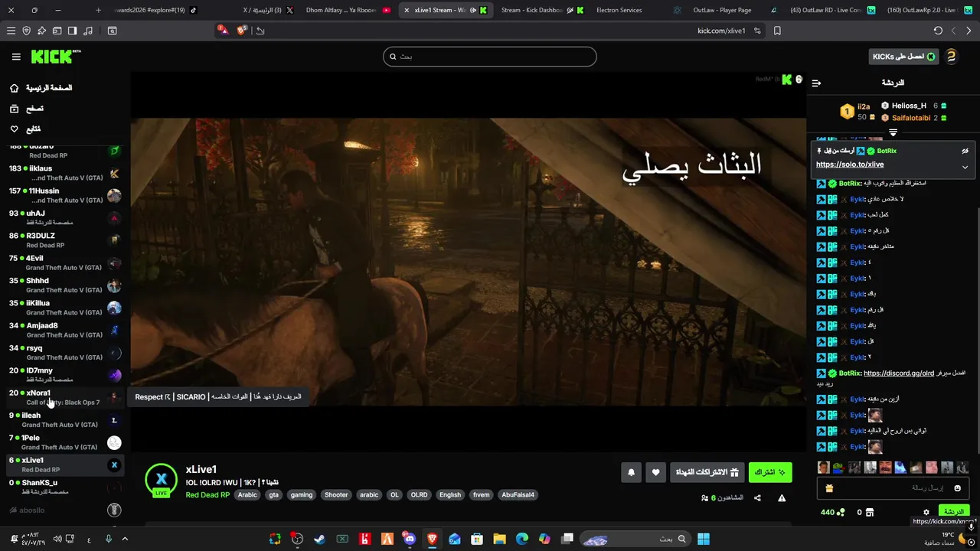Screen dimensions: 980x551
Task: Click the get KICKs button
Action: [x=903, y=57]
